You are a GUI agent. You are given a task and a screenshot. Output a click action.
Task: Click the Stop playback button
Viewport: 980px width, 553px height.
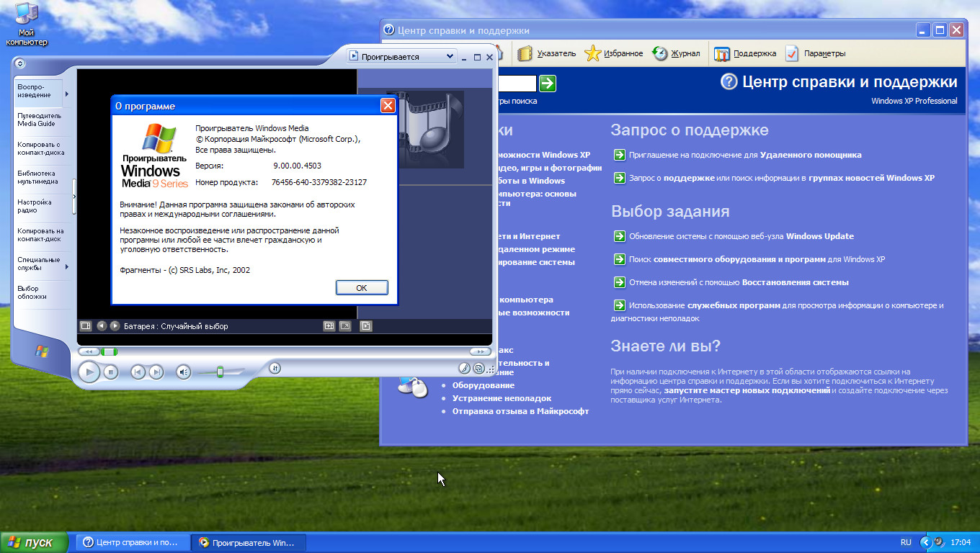110,372
